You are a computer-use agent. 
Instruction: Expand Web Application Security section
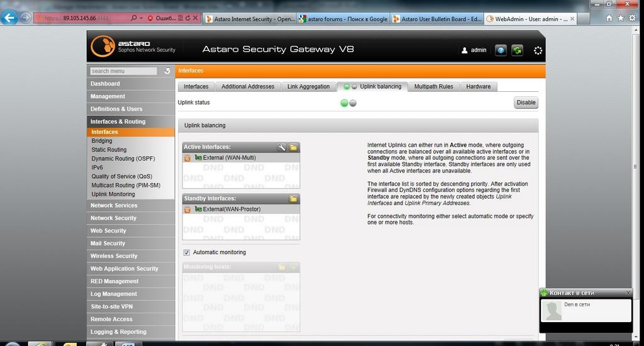point(131,269)
